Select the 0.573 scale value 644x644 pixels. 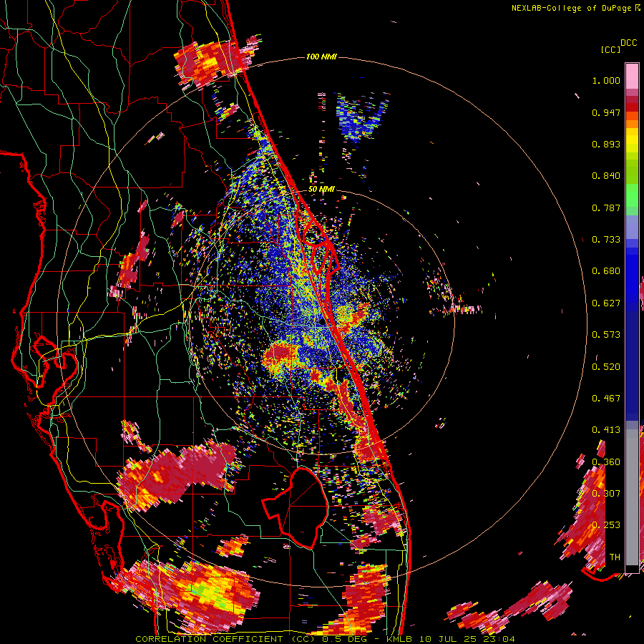click(x=606, y=335)
